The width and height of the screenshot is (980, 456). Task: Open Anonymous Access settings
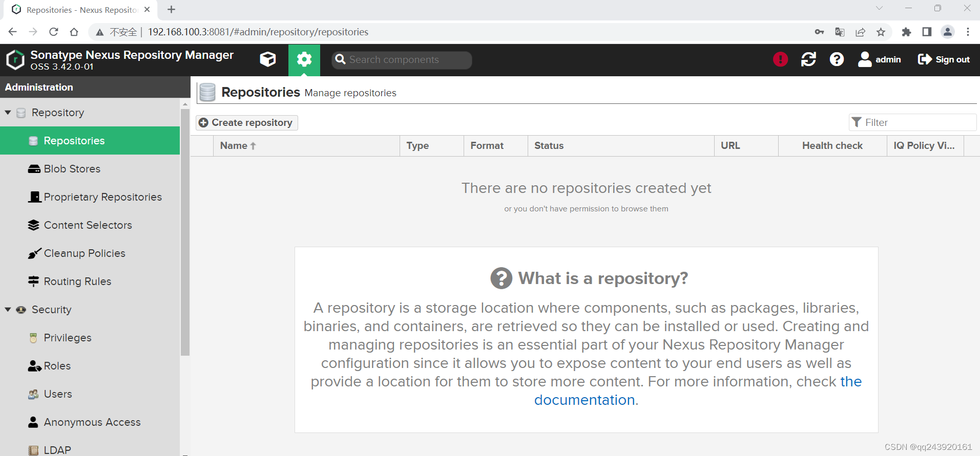90,422
